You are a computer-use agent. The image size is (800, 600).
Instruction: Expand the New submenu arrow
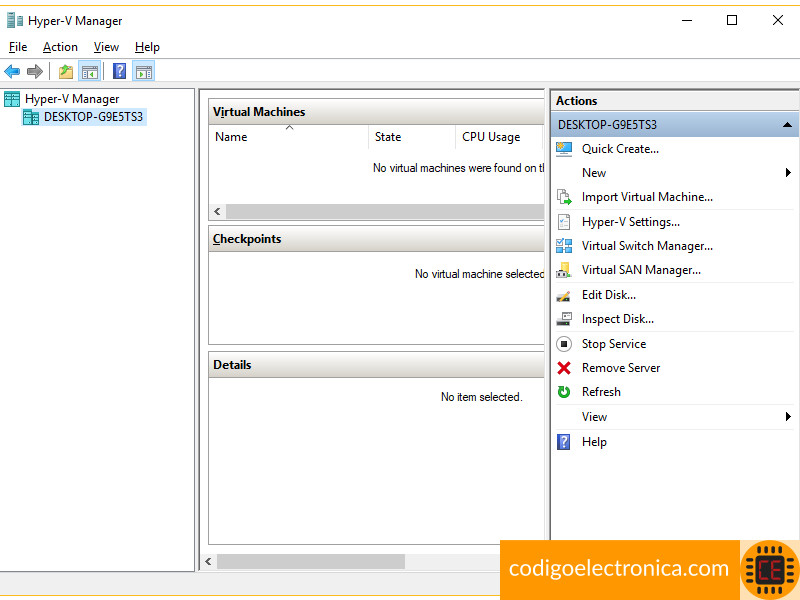click(788, 173)
